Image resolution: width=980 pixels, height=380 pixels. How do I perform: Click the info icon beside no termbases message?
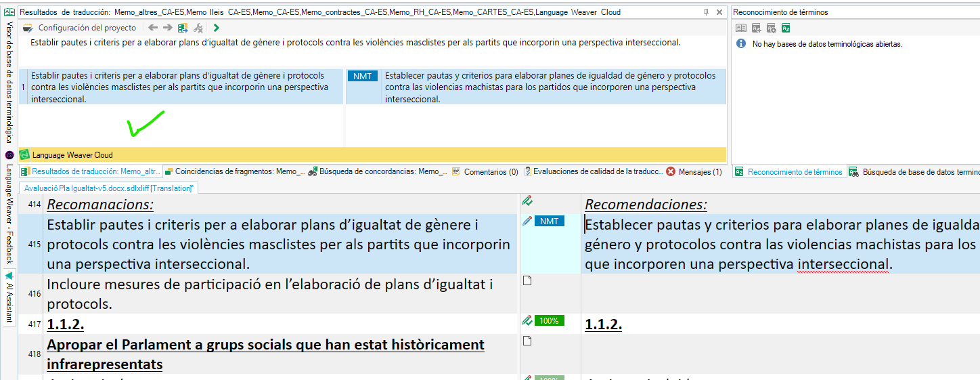tap(741, 44)
